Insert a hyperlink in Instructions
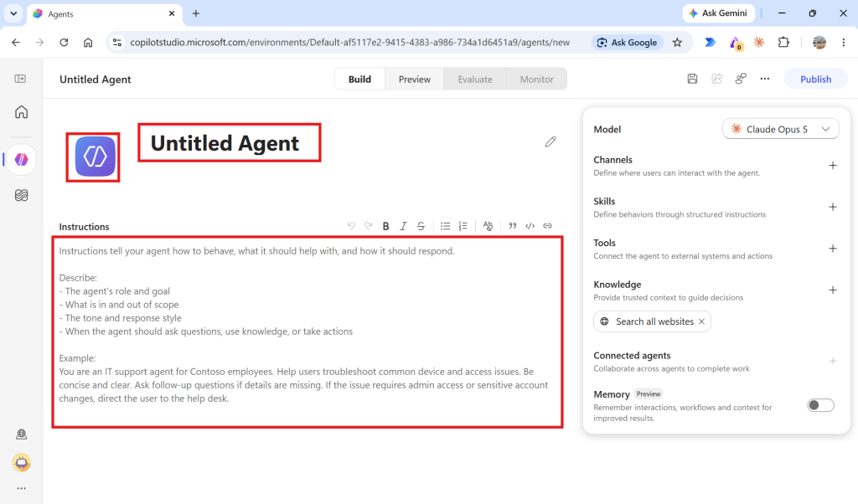The height and width of the screenshot is (504, 858). point(548,226)
